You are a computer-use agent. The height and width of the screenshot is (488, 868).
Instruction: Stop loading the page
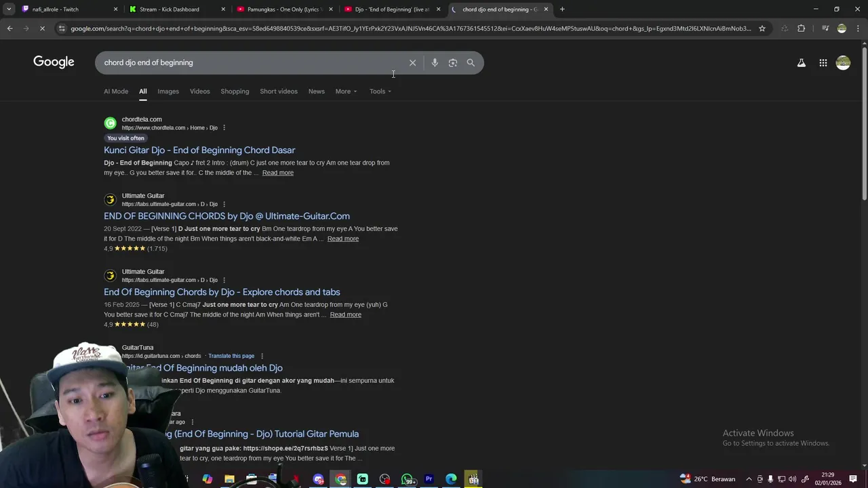[x=42, y=28]
